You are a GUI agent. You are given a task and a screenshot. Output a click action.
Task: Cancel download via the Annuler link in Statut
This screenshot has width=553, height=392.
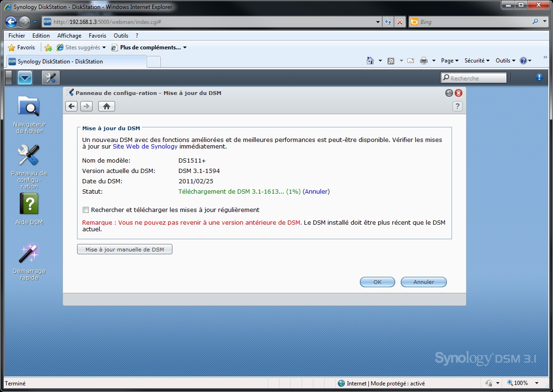point(316,192)
